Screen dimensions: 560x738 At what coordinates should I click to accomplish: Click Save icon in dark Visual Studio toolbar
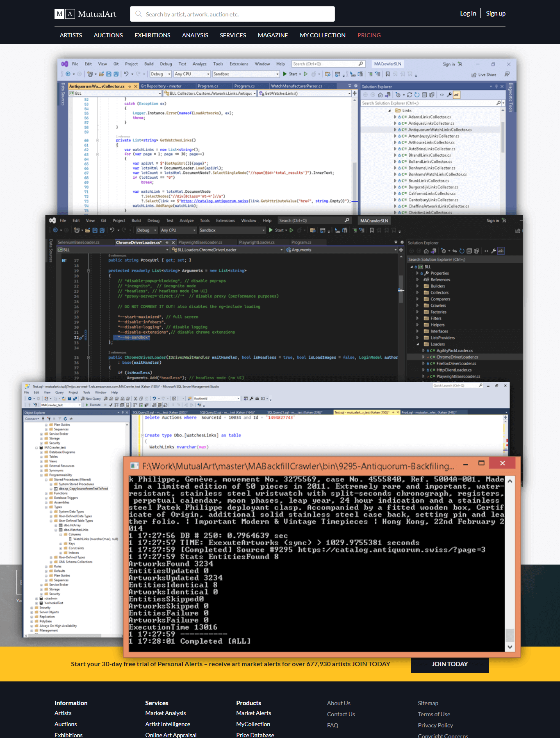95,230
